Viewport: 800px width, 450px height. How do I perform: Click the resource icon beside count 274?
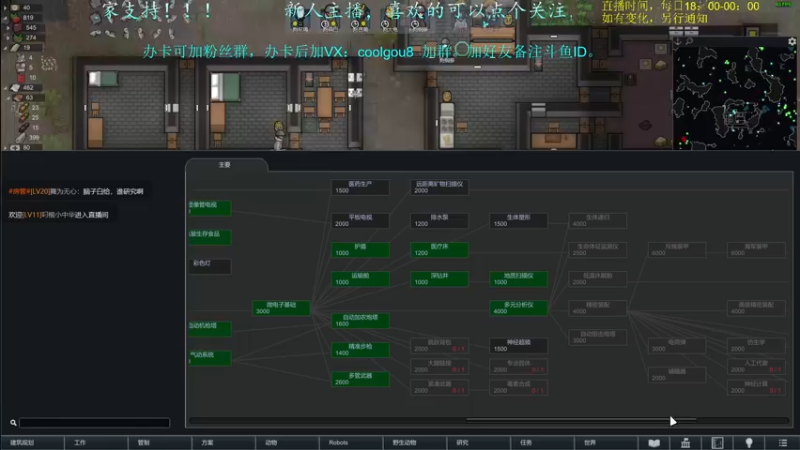(17, 37)
